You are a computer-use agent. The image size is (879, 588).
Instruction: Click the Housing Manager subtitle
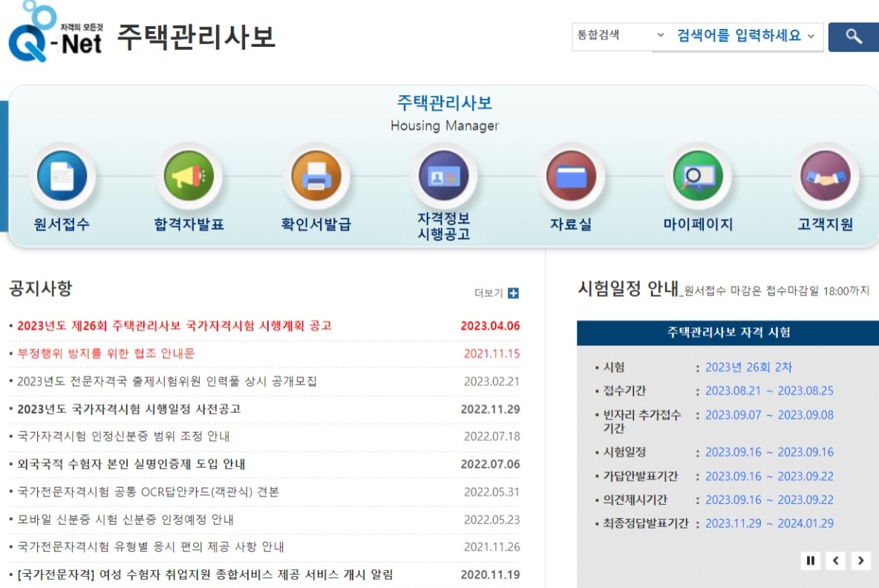[x=445, y=125]
